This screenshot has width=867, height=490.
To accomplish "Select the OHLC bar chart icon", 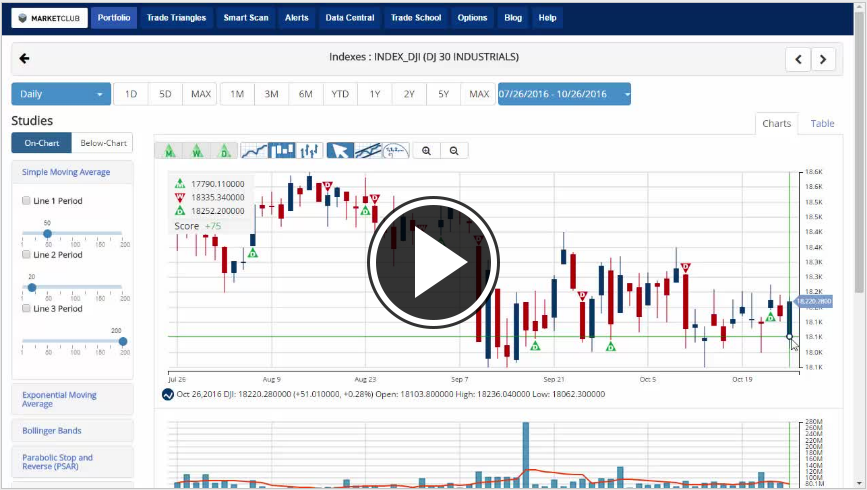I will (310, 151).
